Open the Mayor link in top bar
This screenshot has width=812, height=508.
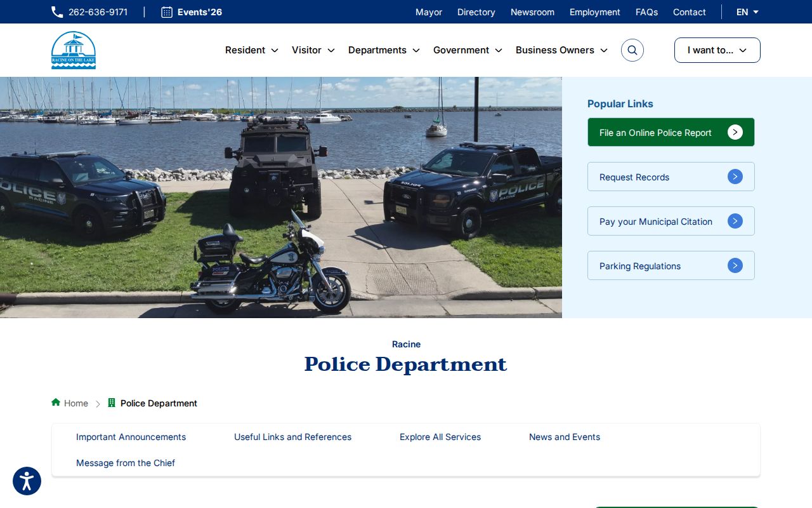pos(429,12)
